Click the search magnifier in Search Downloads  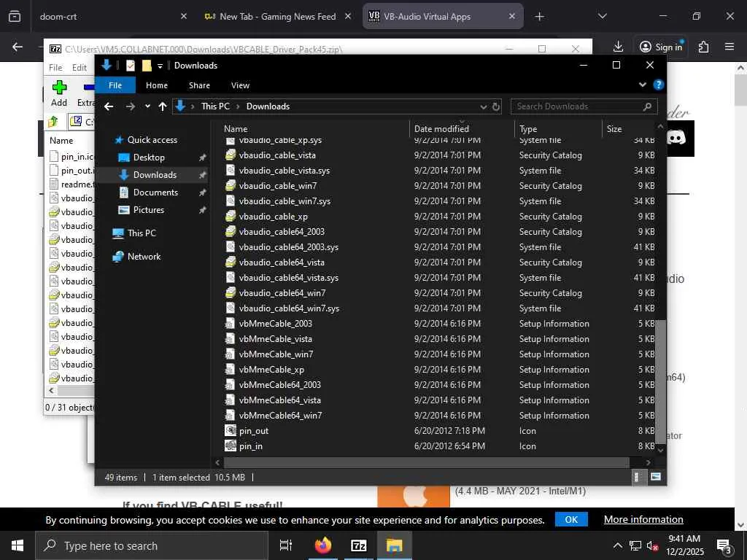point(647,106)
